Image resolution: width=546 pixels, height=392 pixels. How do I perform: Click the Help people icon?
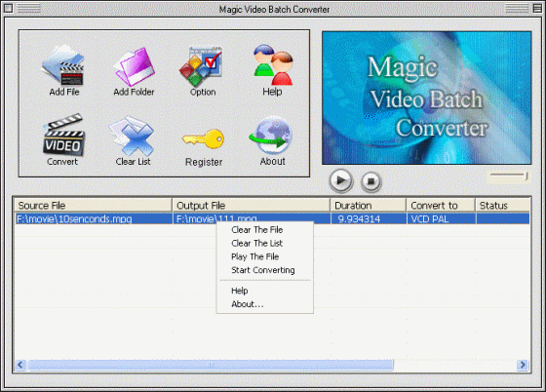(273, 65)
